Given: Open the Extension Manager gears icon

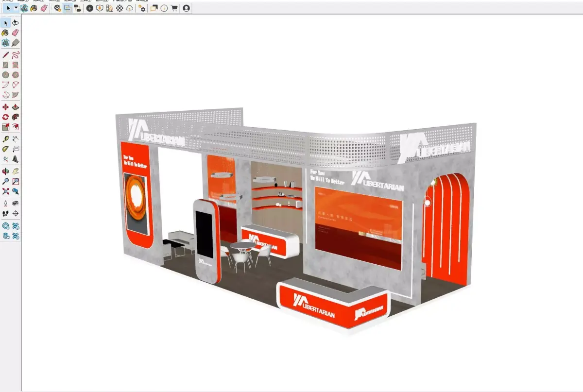Looking at the screenshot, I should (142, 8).
